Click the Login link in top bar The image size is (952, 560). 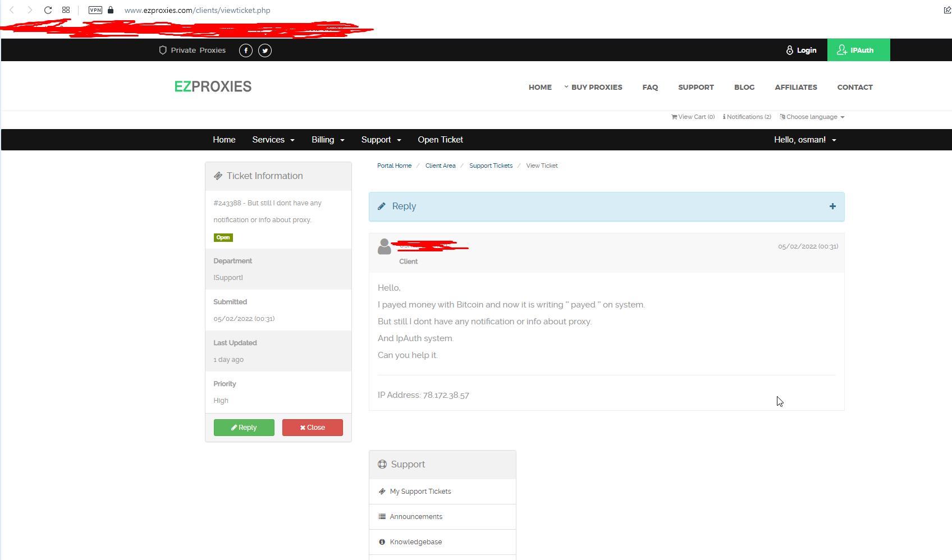[801, 50]
